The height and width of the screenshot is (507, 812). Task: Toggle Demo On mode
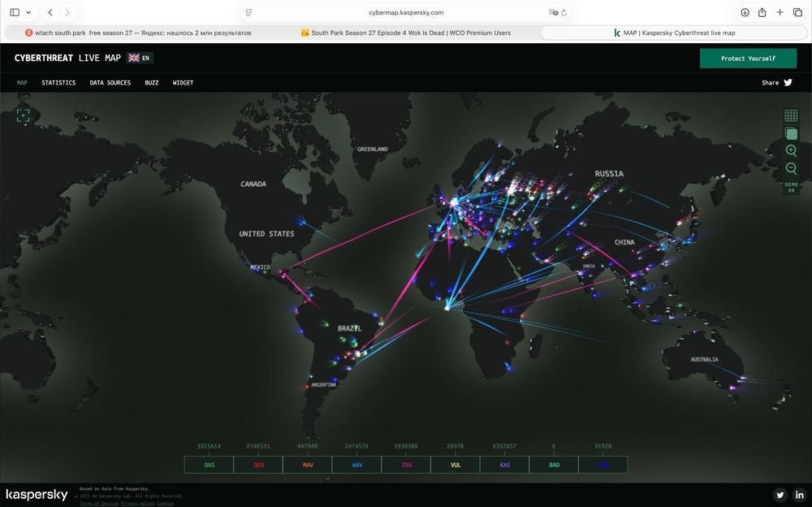(x=791, y=187)
